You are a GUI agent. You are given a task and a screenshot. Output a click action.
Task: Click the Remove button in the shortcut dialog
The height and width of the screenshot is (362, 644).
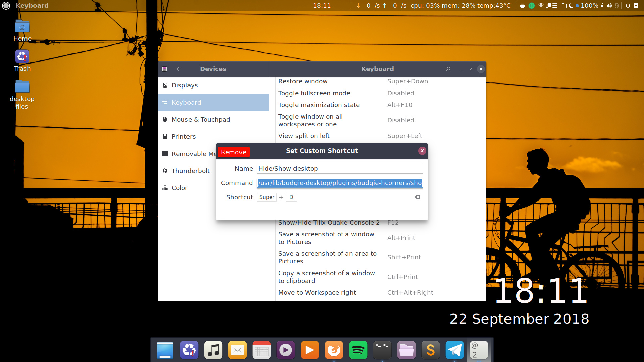pos(233,152)
